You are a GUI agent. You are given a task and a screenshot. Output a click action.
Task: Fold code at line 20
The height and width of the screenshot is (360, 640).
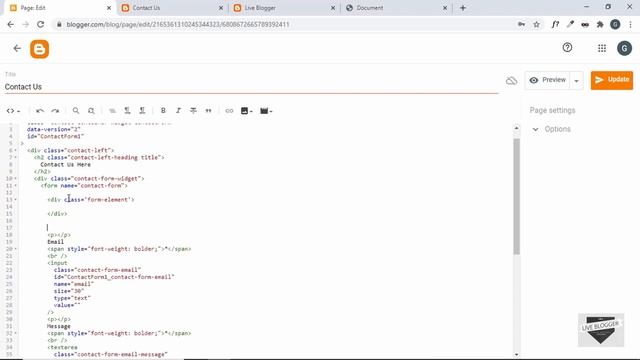pos(16,249)
